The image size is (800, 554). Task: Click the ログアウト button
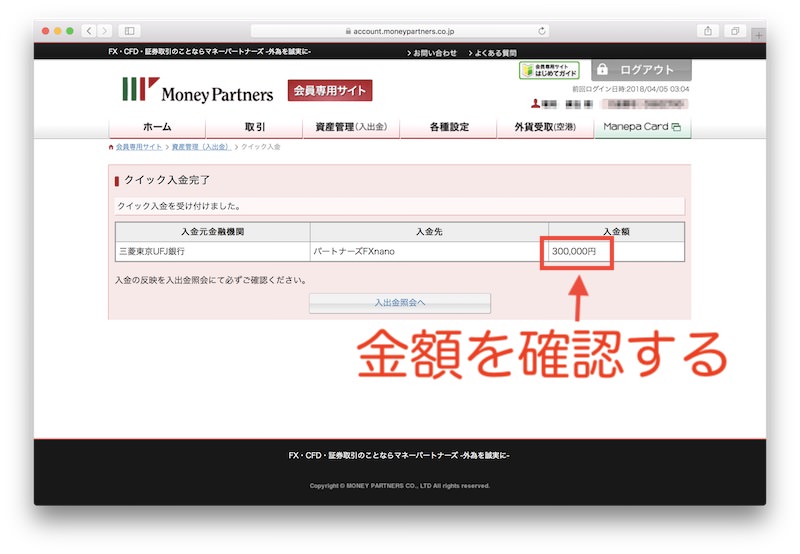(x=641, y=70)
